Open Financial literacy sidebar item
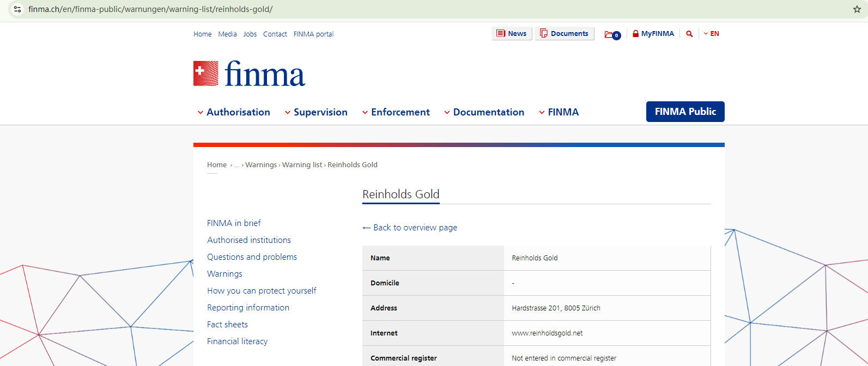 [237, 341]
